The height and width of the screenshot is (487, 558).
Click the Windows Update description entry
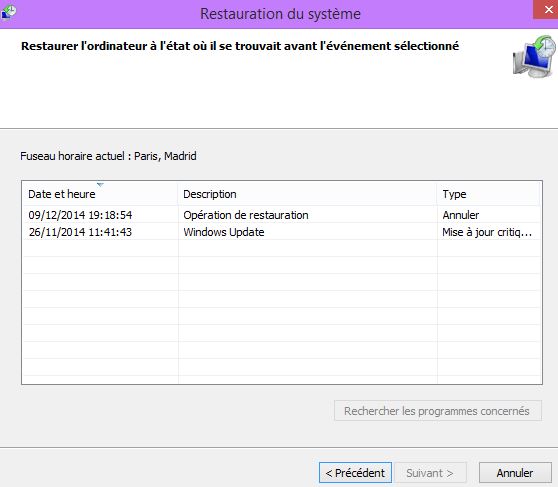coord(224,232)
